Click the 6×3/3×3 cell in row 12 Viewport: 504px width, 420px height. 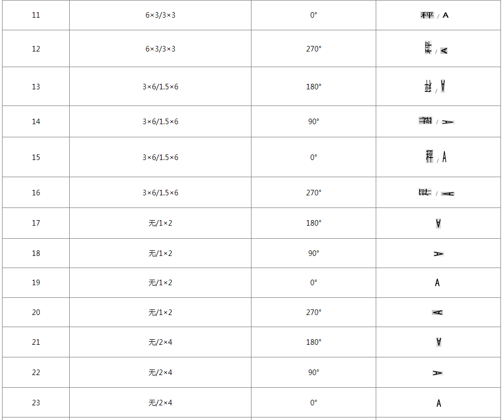click(x=160, y=49)
